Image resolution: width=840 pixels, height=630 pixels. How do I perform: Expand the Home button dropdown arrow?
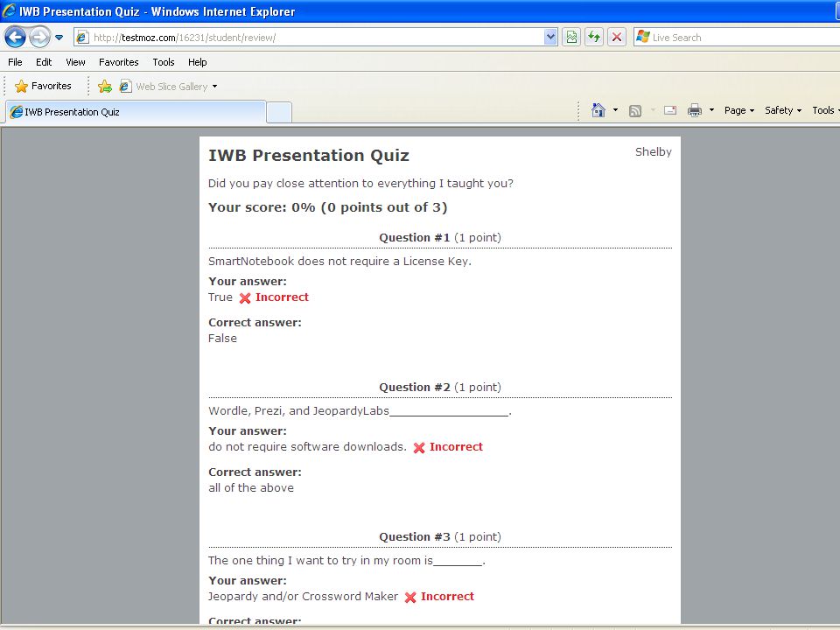coord(615,110)
